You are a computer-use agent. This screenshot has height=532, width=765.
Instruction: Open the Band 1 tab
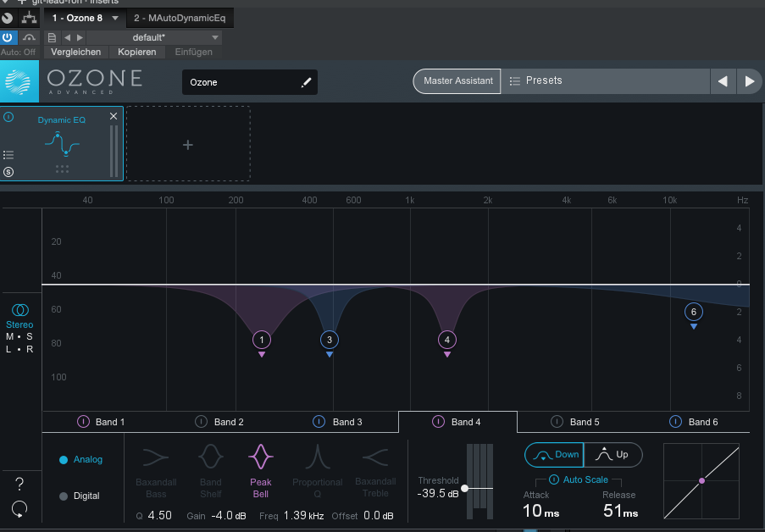pos(102,422)
